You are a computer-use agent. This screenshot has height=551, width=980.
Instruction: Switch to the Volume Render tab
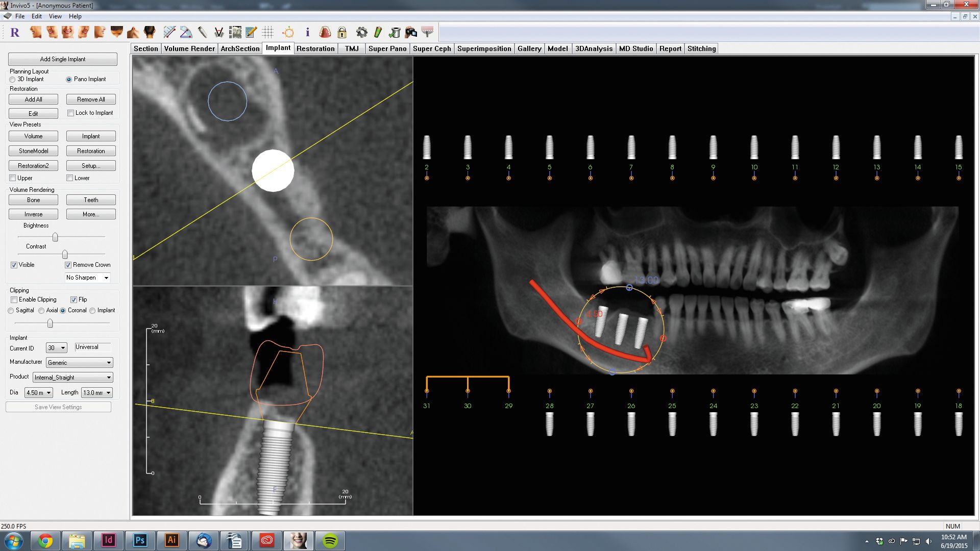(189, 48)
